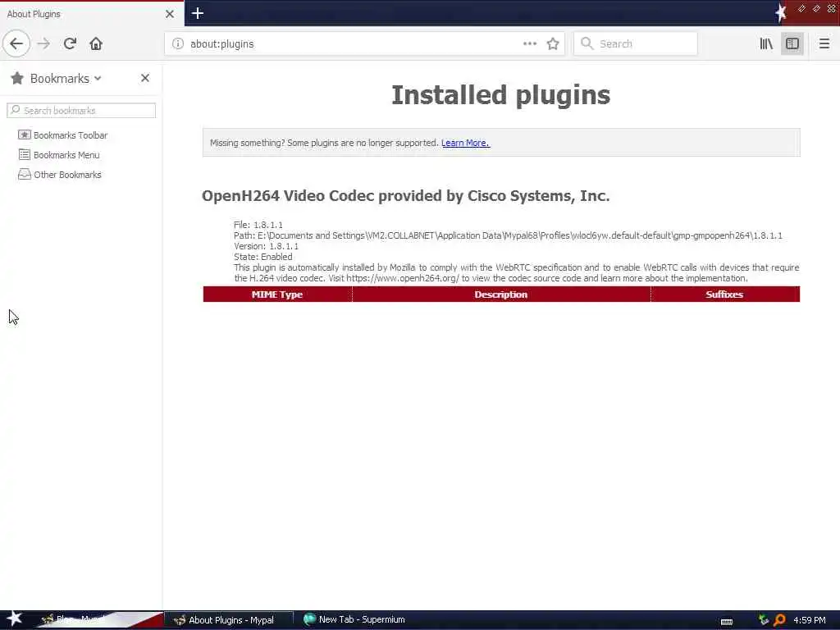Click the 'Version: 1.8.1.1' line
This screenshot has width=840, height=630.
click(x=267, y=246)
